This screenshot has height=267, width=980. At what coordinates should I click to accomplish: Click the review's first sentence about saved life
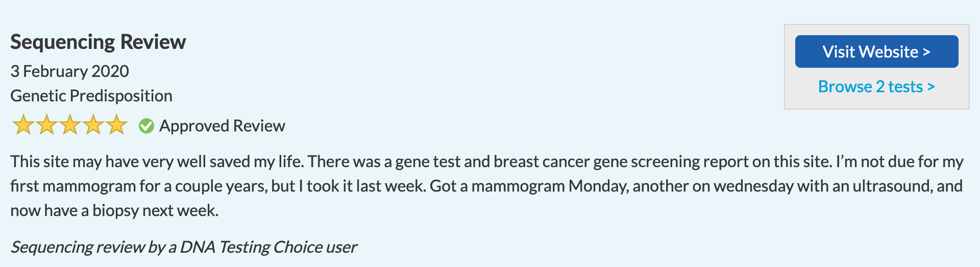[x=157, y=162]
